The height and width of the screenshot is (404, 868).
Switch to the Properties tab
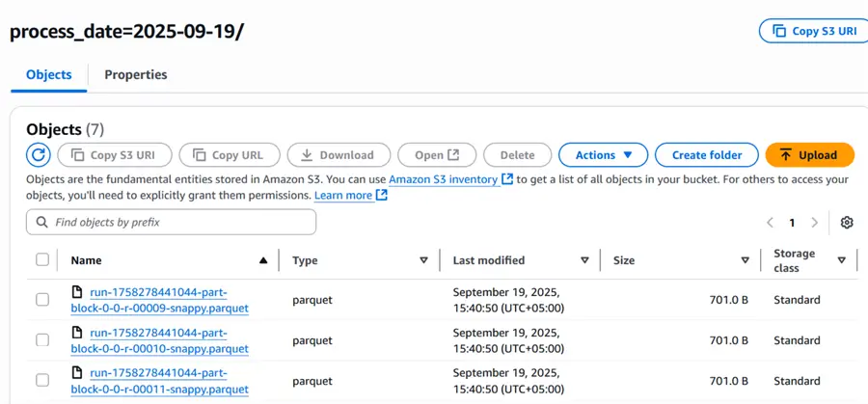click(x=136, y=74)
